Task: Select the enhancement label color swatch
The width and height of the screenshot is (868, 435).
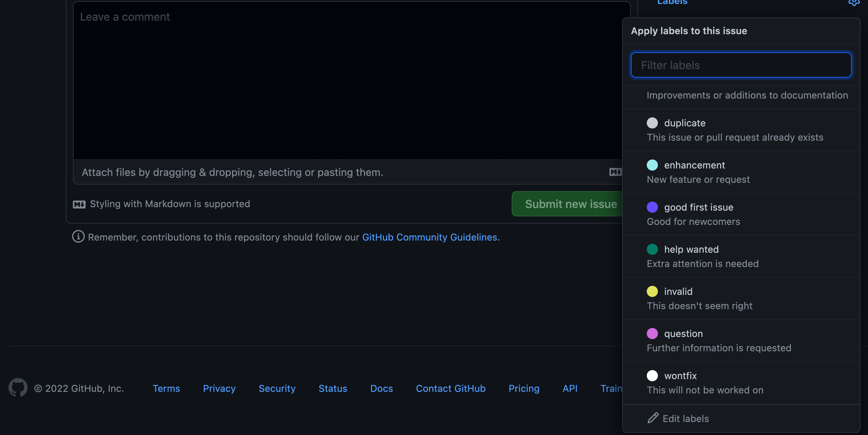Action: (653, 165)
